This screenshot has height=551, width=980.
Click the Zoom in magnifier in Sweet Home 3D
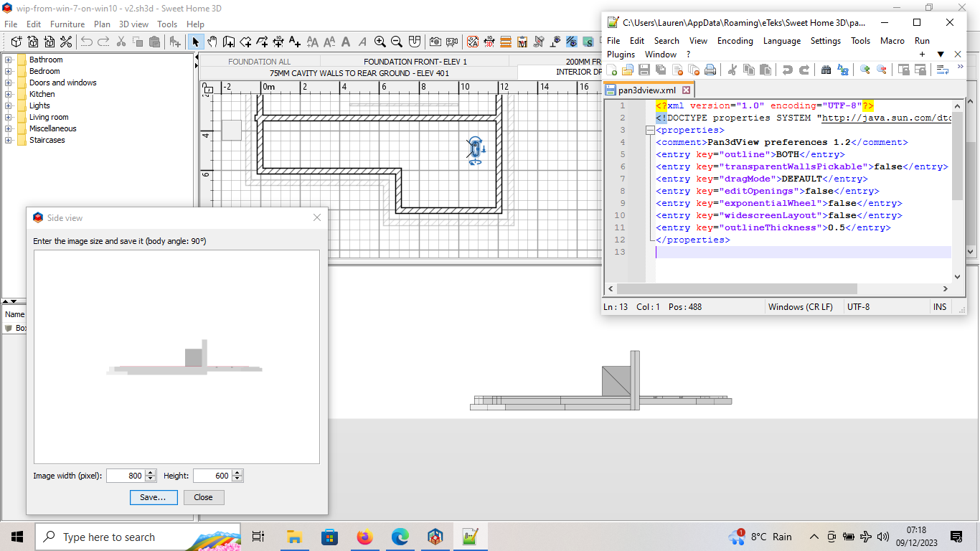point(380,42)
